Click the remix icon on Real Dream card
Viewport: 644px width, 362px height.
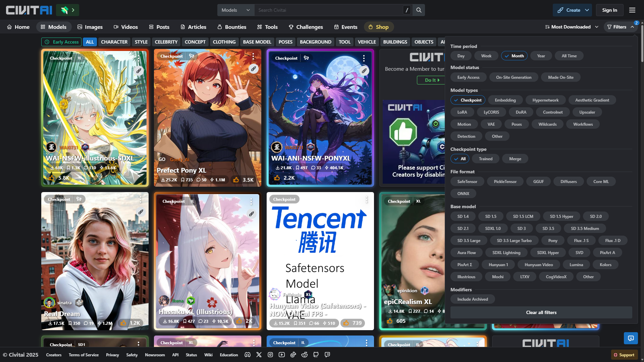click(x=141, y=212)
